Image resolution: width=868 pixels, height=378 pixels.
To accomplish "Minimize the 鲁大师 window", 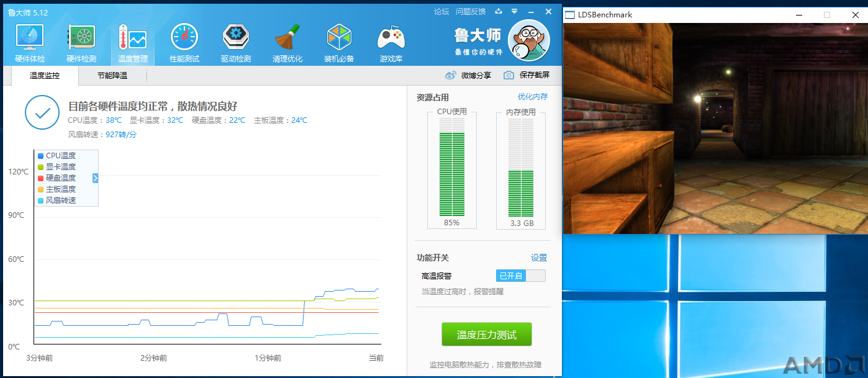I will pos(531,11).
